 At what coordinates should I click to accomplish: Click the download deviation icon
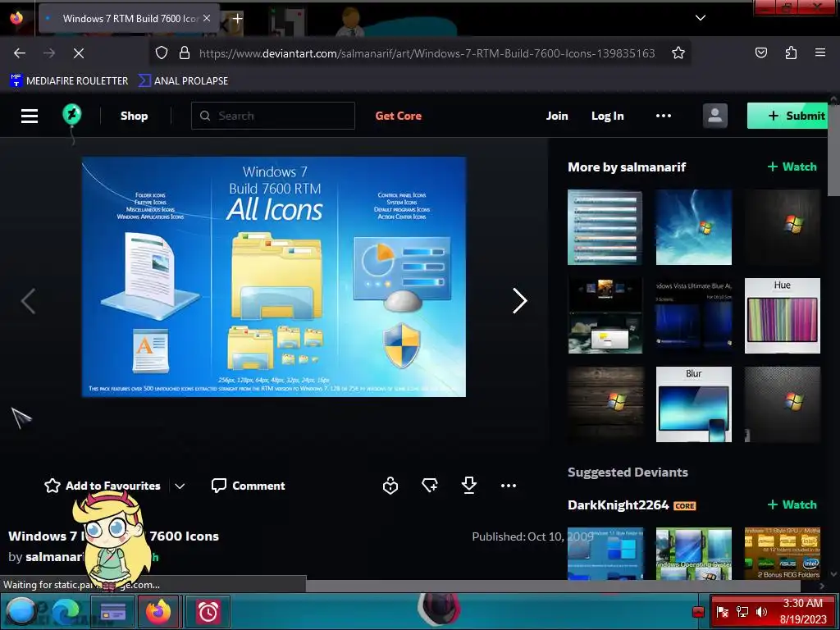pos(468,486)
